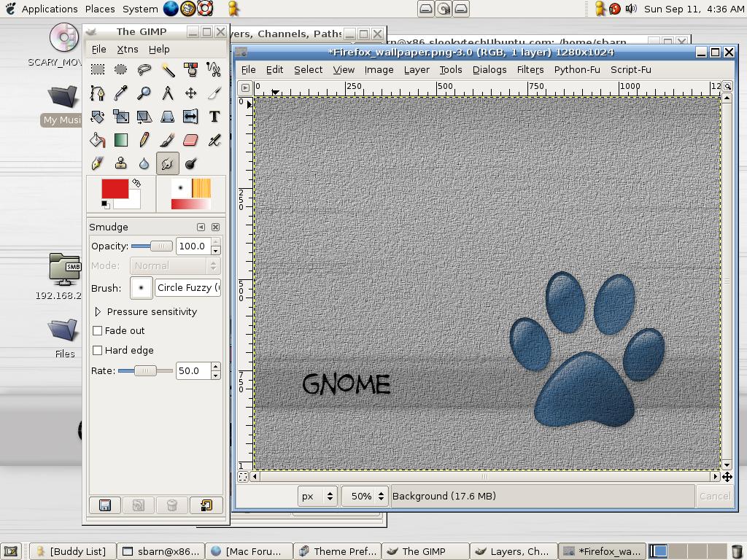Viewport: 747px width, 560px height.
Task: Click the volume speaker icon in panel
Action: (x=631, y=9)
